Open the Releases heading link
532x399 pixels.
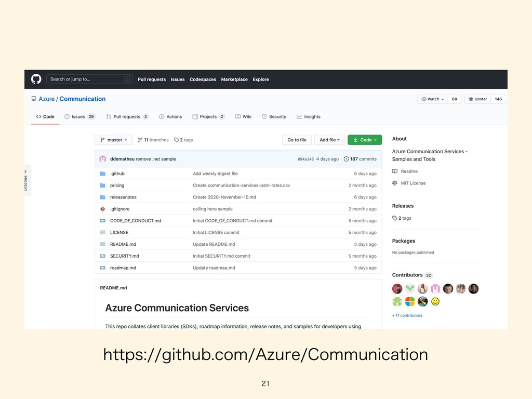coord(403,206)
